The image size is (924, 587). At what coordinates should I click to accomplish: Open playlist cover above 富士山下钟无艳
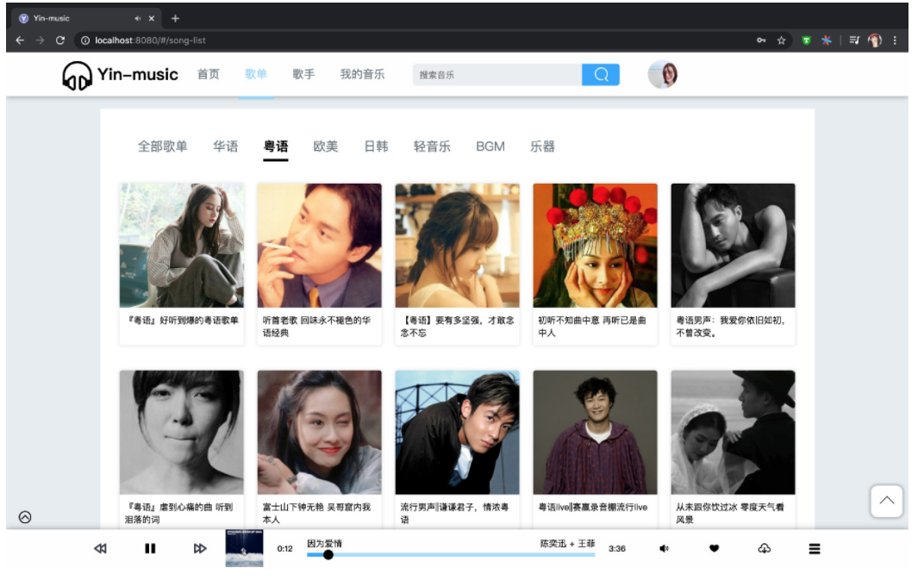(x=320, y=432)
